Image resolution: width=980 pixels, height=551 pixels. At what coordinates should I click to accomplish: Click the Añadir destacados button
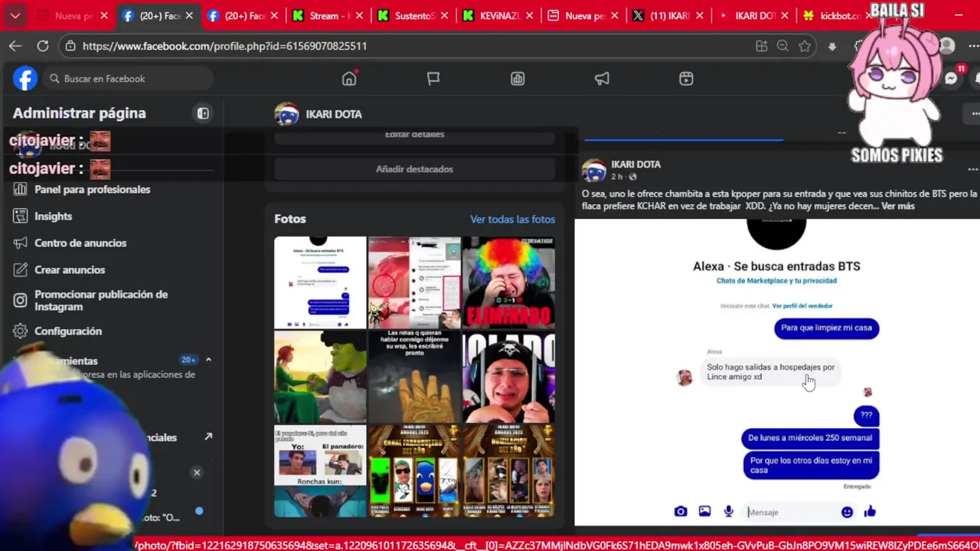tap(414, 169)
